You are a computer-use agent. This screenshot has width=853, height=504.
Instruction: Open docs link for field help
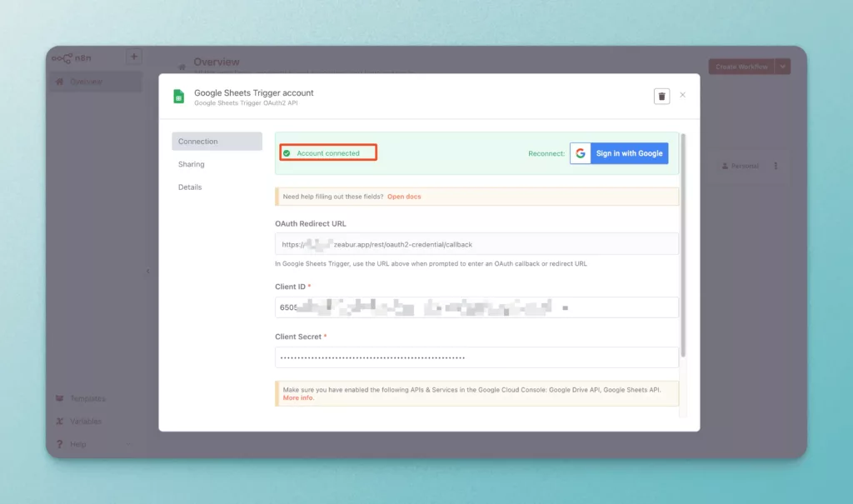coord(404,197)
